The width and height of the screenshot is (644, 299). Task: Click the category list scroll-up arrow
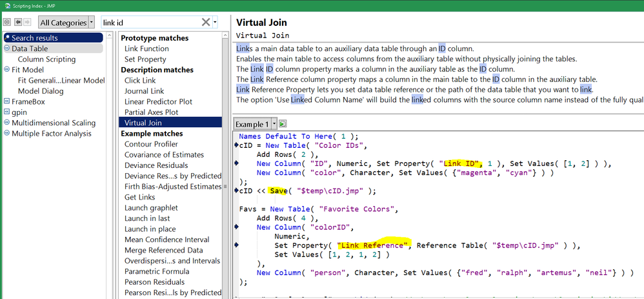(x=109, y=36)
